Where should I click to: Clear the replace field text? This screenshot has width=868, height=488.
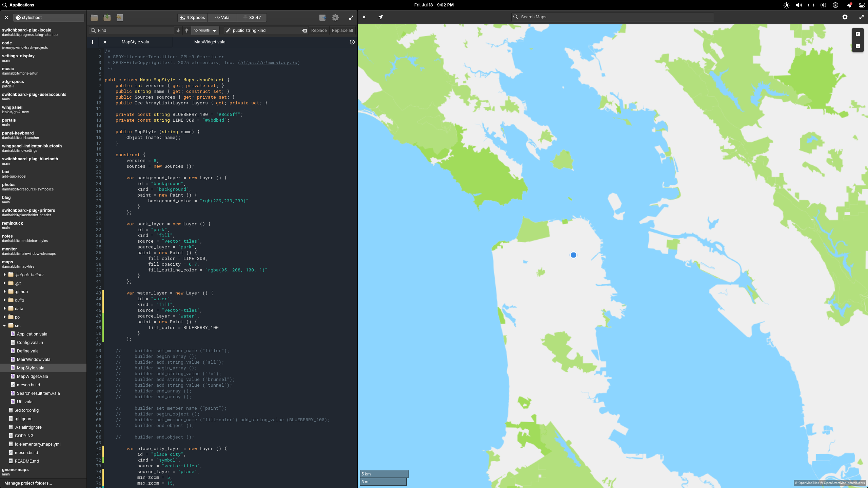click(x=304, y=30)
